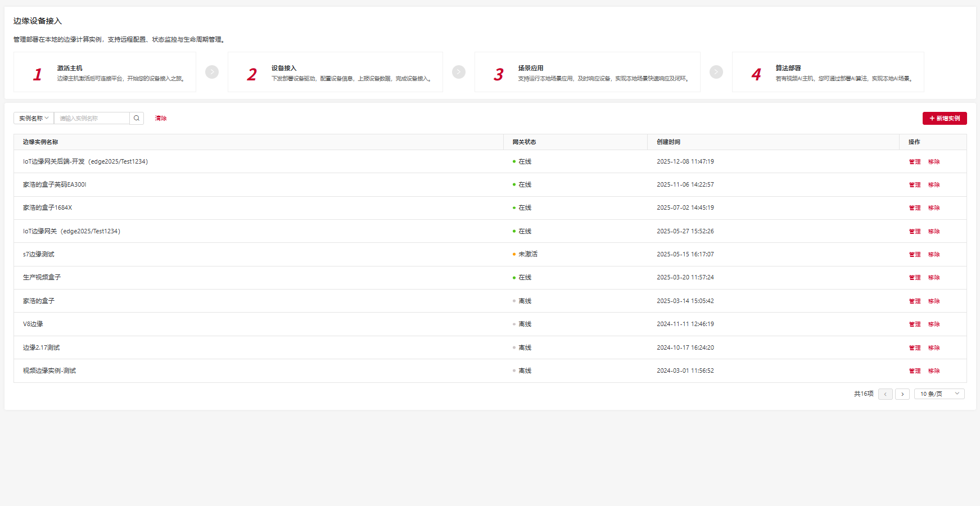Go to the next page of results
This screenshot has height=506, width=980.
pos(902,394)
